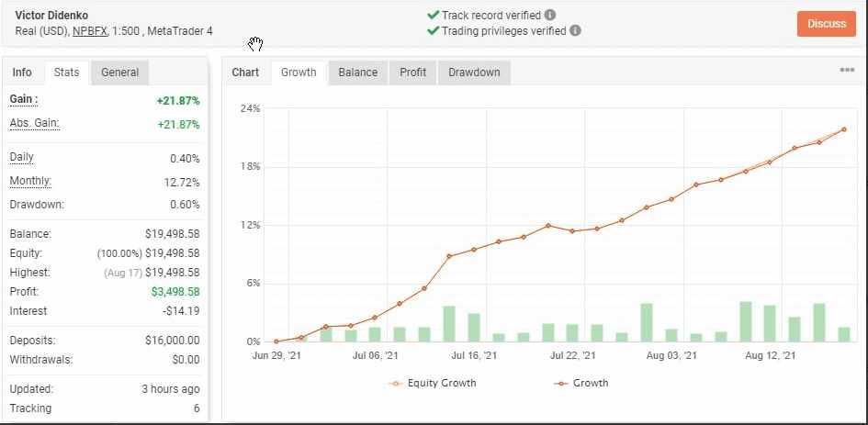Screen dimensions: 868x425
Task: Switch to the Info tab
Action: tap(22, 73)
